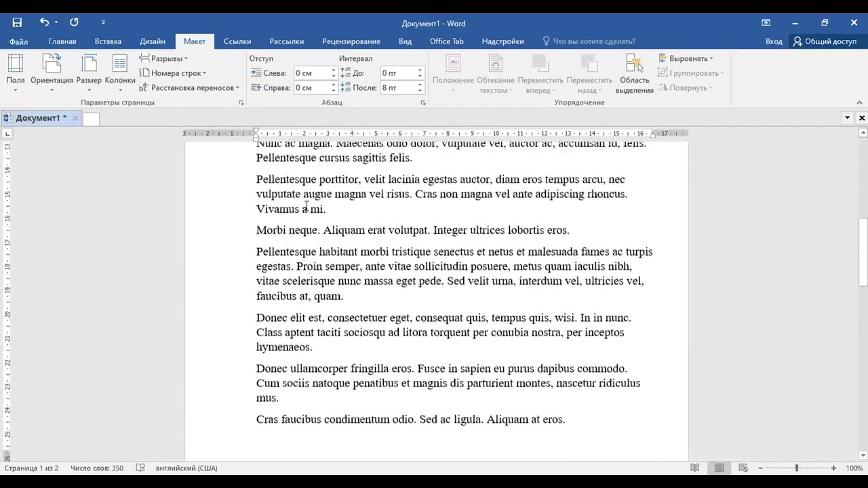The height and width of the screenshot is (488, 868).
Task: Click the 100% zoom level text
Action: coord(854,468)
